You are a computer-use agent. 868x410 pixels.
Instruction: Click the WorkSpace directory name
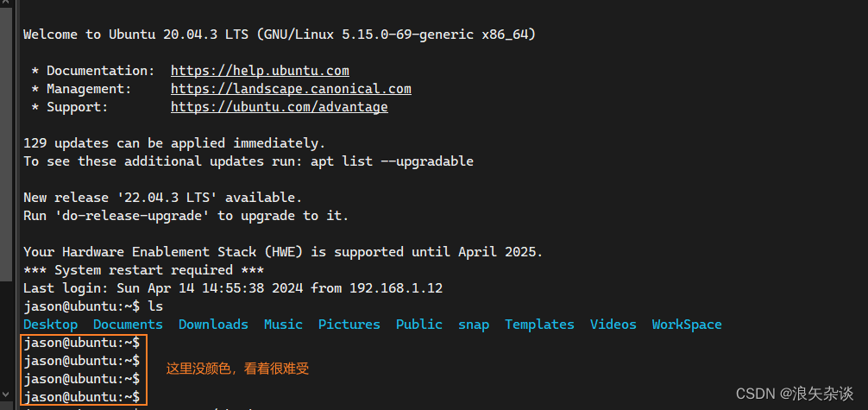(x=687, y=325)
